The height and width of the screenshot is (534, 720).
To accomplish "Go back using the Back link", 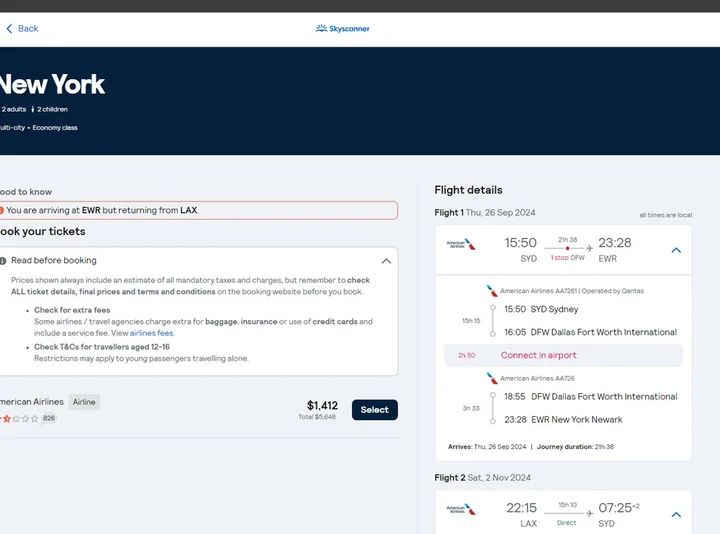I will coord(28,29).
